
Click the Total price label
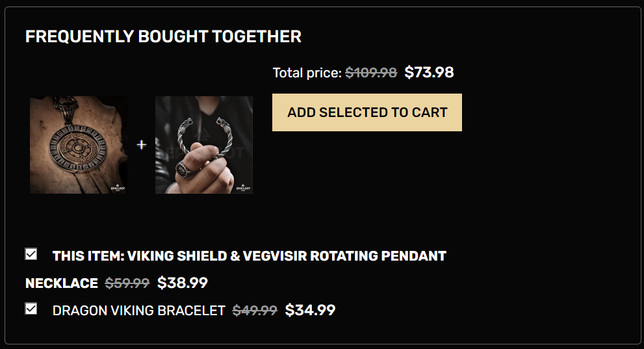[x=307, y=73]
